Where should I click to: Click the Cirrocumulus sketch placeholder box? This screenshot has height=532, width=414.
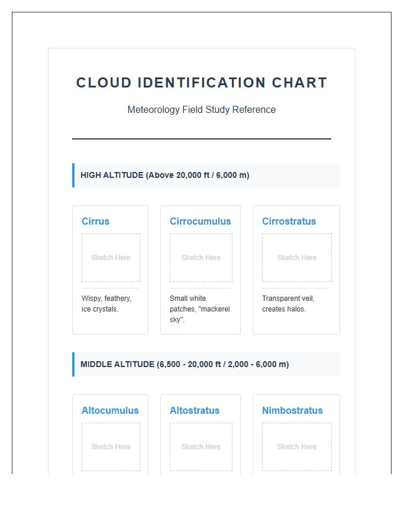pos(201,258)
